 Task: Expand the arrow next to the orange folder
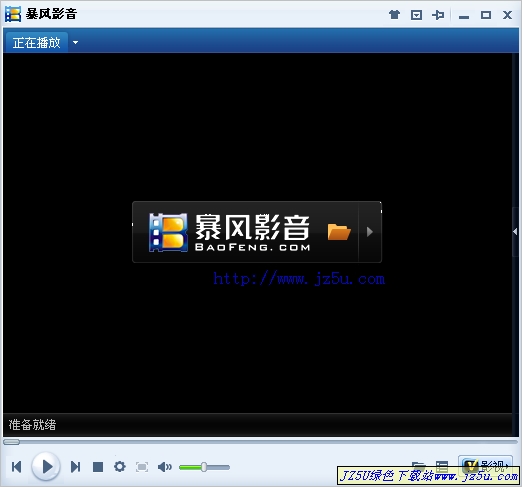pyautogui.click(x=369, y=232)
